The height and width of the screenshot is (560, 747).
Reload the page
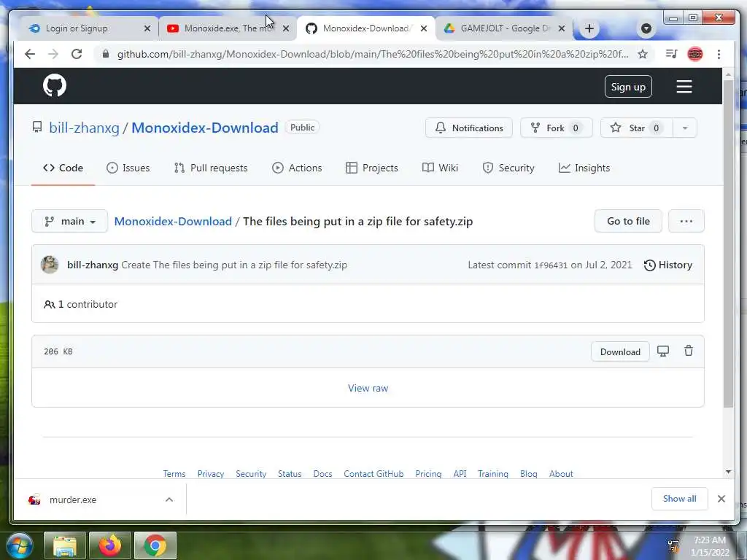pyautogui.click(x=77, y=54)
